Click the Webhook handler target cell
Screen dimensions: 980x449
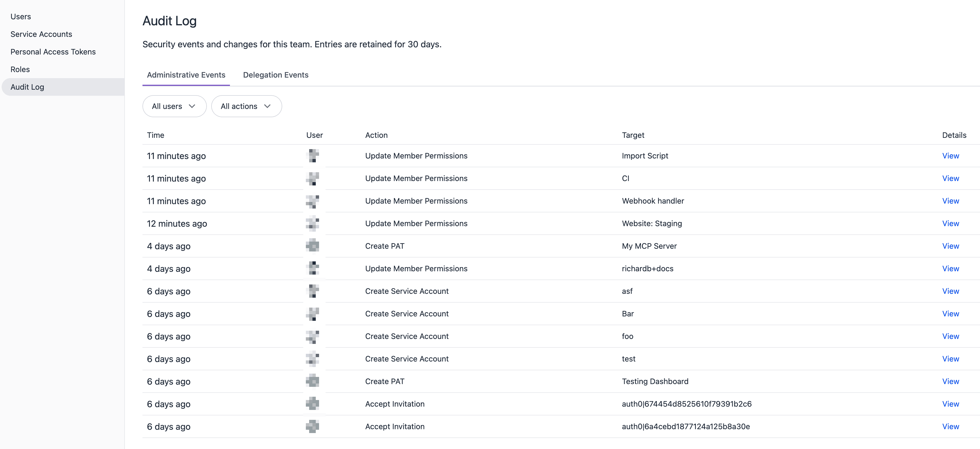pos(653,201)
